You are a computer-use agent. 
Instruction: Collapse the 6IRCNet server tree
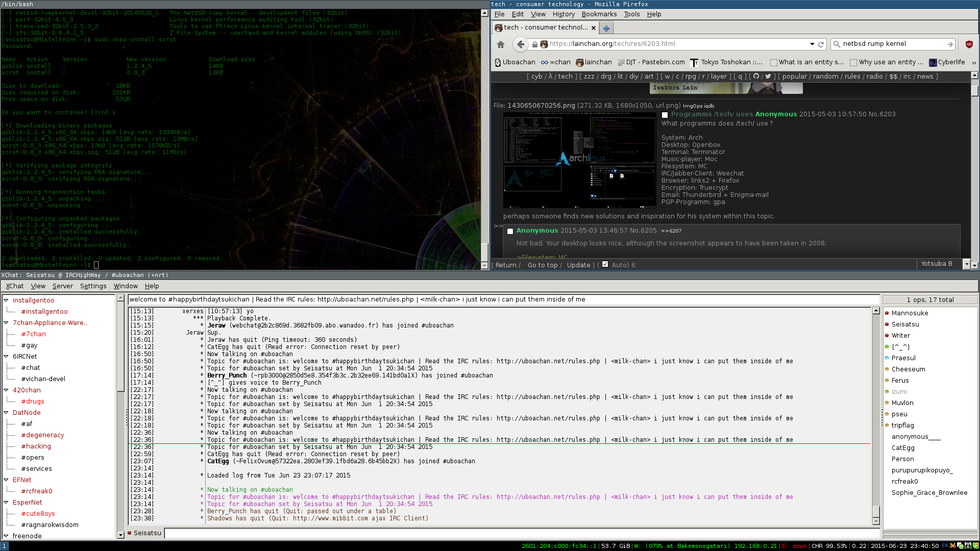(6, 357)
